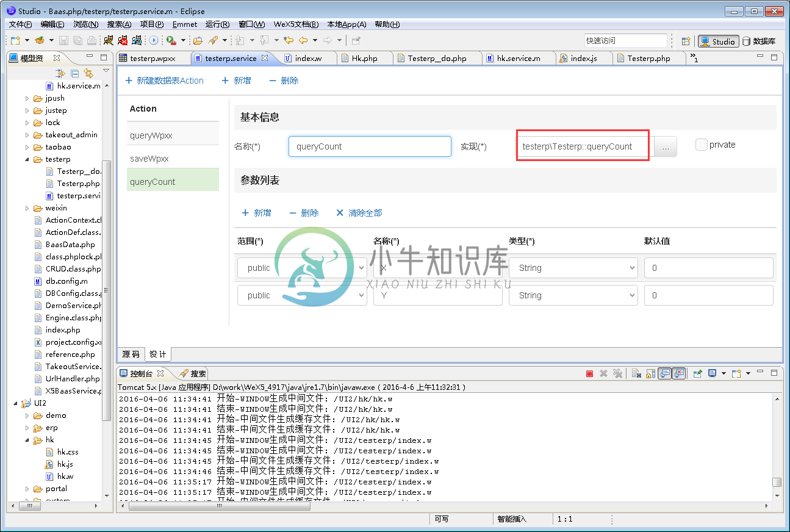Click 删除 next to the top 新增 button
Viewport: 790px width, 532px height.
[284, 81]
